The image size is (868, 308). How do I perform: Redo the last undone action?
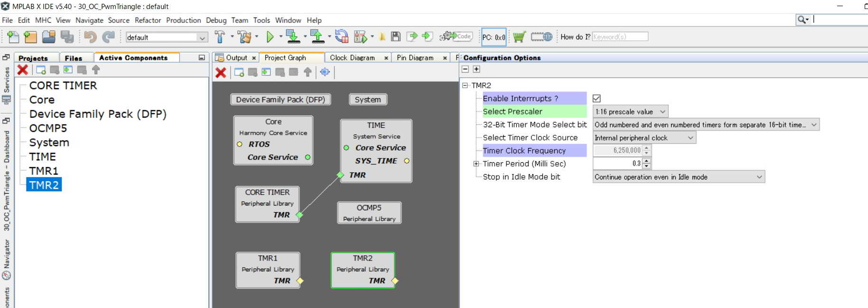click(109, 37)
